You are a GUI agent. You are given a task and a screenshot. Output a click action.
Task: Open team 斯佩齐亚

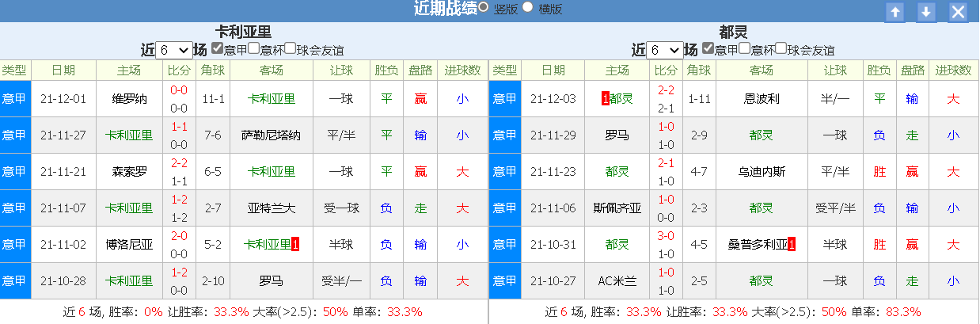tap(617, 208)
